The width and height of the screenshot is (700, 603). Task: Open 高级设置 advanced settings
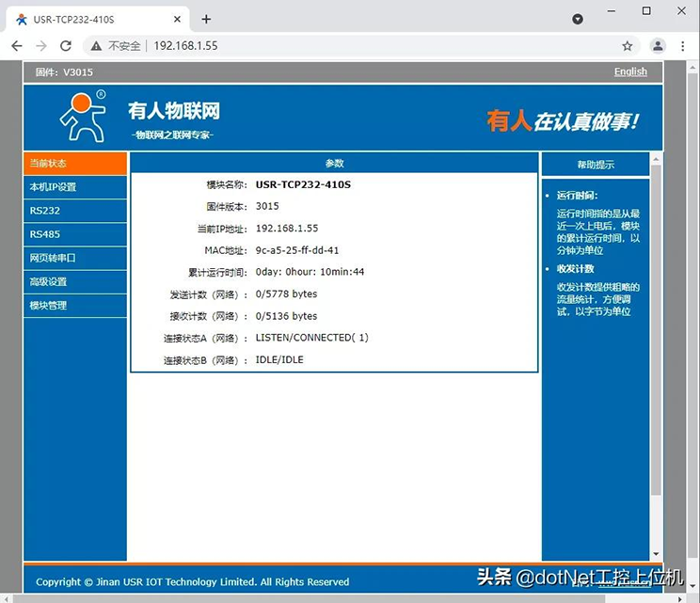coord(75,281)
